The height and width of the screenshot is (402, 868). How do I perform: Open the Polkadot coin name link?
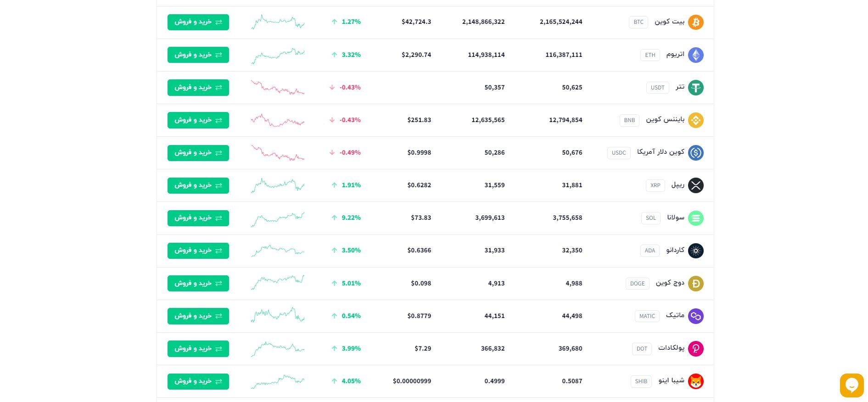(671, 348)
